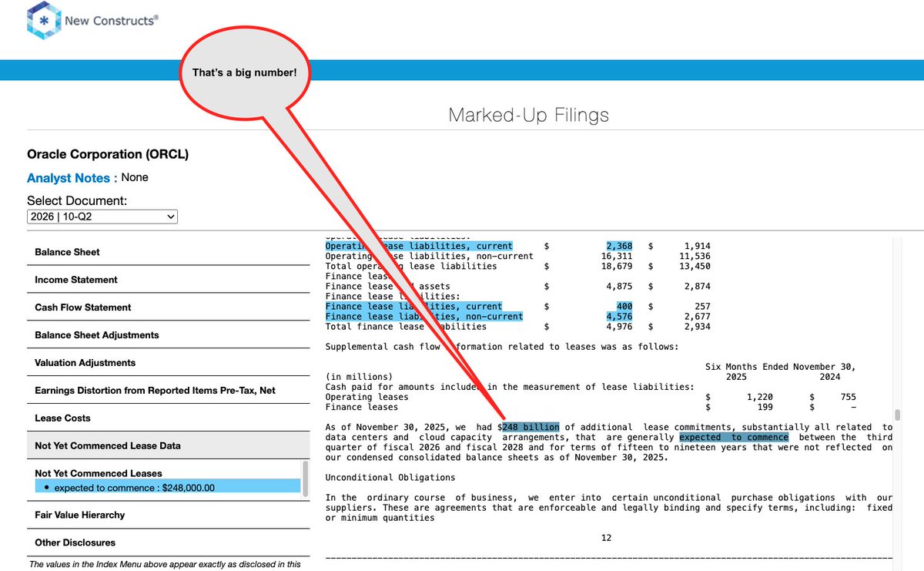The image size is (924, 571).
Task: Click the highlighted 400 value
Action: (x=624, y=306)
